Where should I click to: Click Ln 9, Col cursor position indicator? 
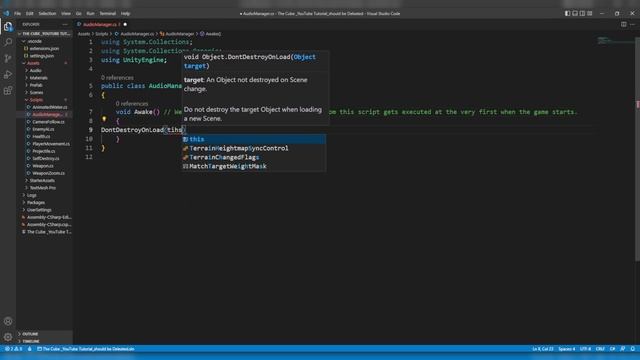pos(543,349)
